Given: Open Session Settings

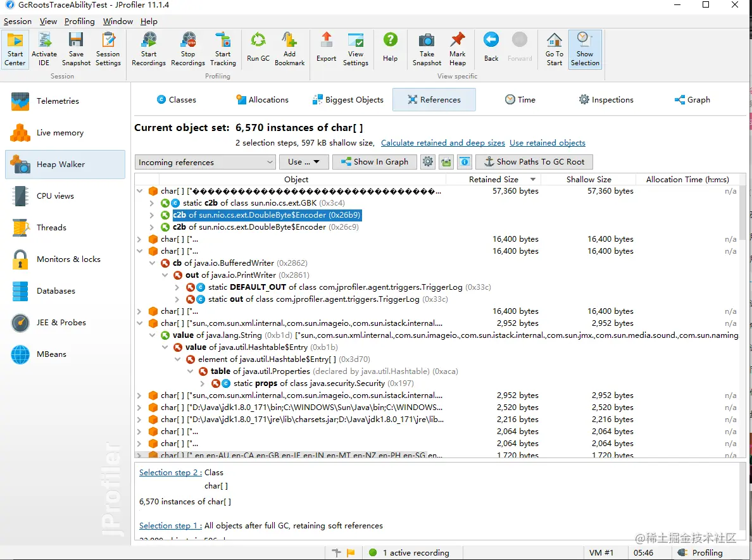Looking at the screenshot, I should 108,49.
